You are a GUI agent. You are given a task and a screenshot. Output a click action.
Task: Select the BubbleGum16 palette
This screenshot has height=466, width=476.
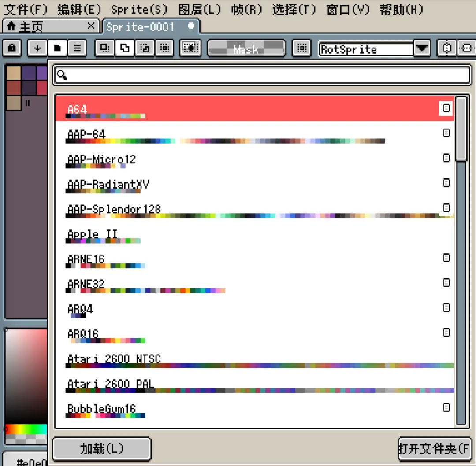(254, 408)
